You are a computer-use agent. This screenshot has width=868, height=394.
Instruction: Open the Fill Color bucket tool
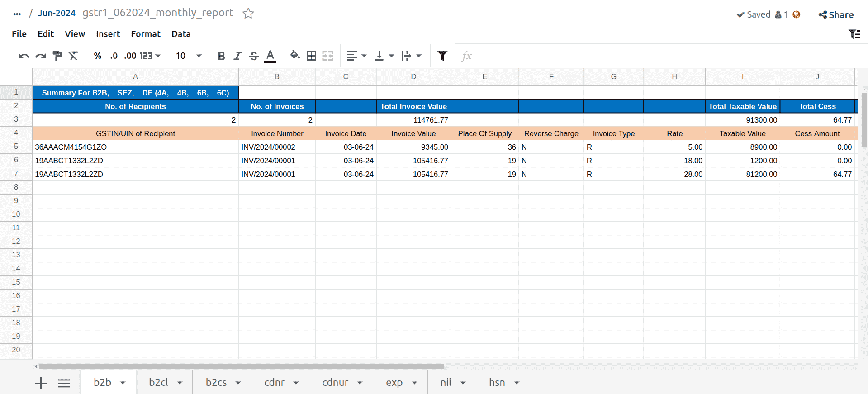[x=295, y=56]
